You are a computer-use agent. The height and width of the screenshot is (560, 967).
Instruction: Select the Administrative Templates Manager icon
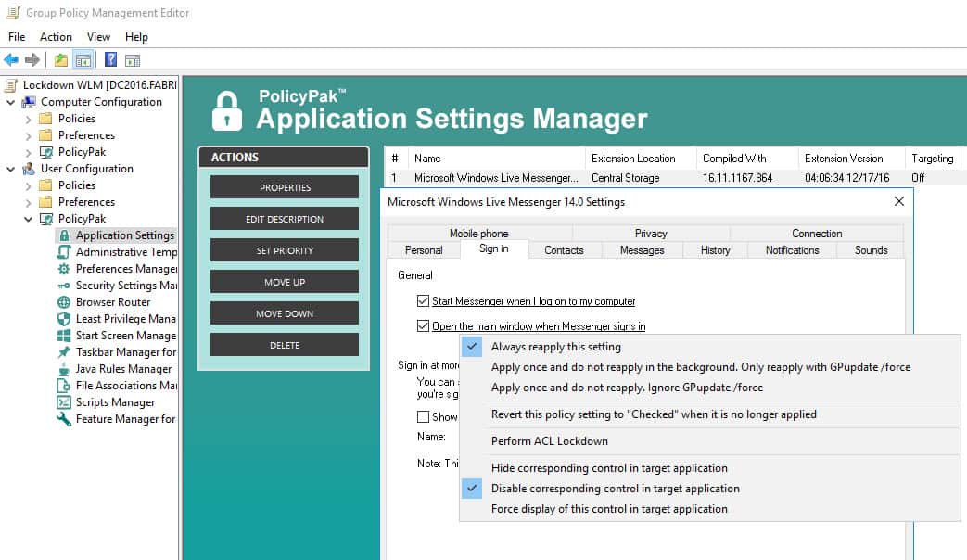pyautogui.click(x=64, y=251)
